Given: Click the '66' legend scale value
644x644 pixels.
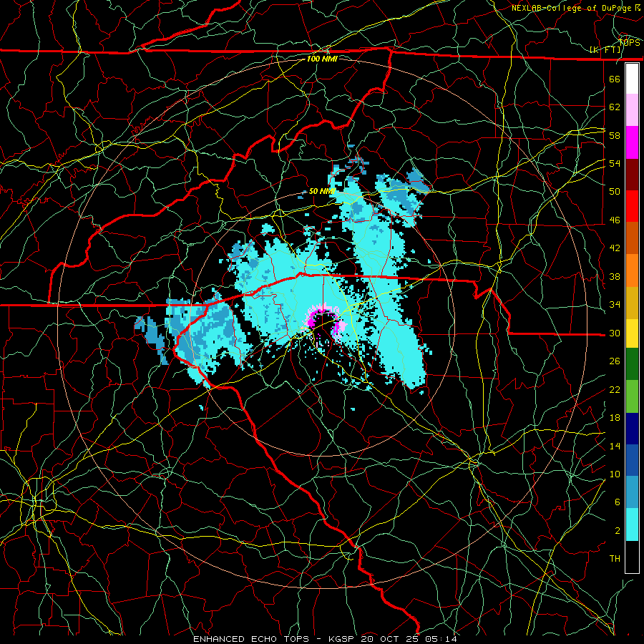Looking at the screenshot, I should (615, 79).
